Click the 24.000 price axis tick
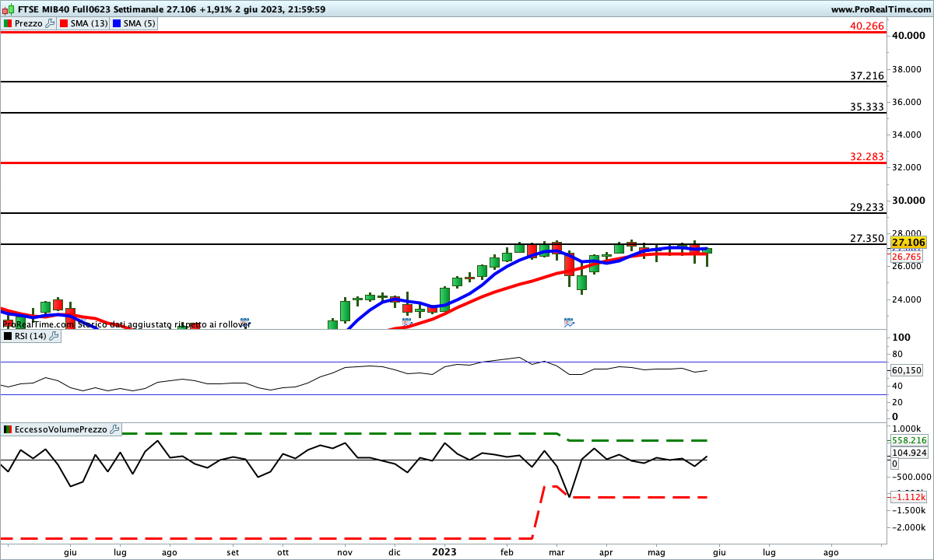 (908, 299)
